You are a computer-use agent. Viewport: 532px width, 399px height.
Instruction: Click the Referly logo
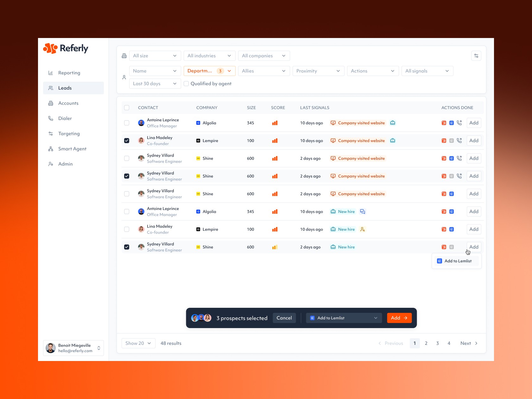pos(66,48)
